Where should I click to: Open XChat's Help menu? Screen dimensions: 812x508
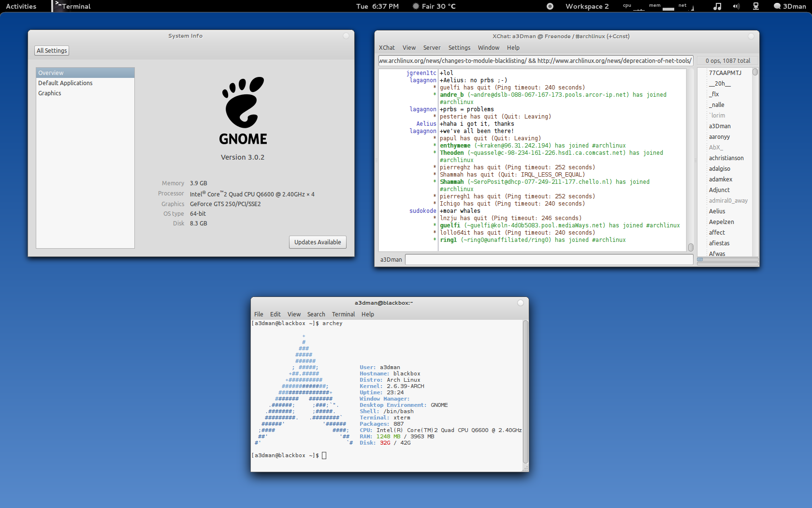513,47
